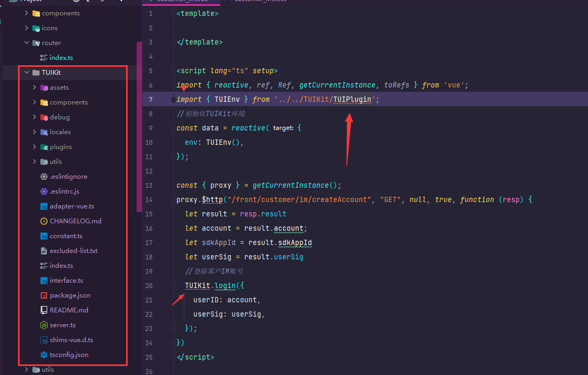Collapse the fold marker on the TUIKit.login line
This screenshot has height=375, width=588.
pyautogui.click(x=173, y=286)
